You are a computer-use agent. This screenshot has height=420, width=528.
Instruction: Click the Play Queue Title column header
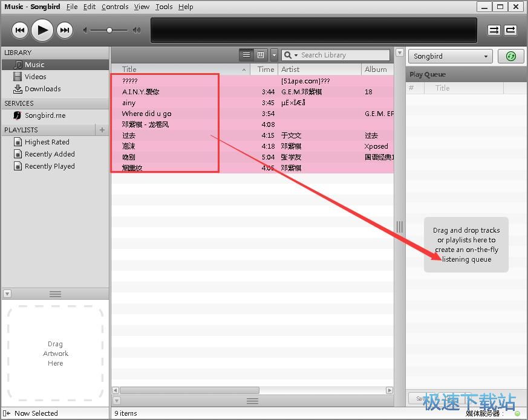pyautogui.click(x=464, y=88)
